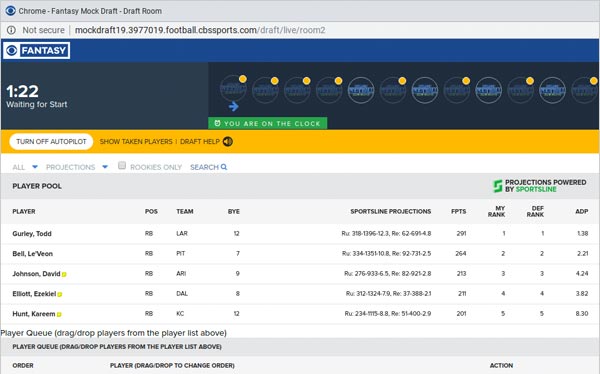
Task: Select player Hunt, Kareem
Action: point(34,314)
